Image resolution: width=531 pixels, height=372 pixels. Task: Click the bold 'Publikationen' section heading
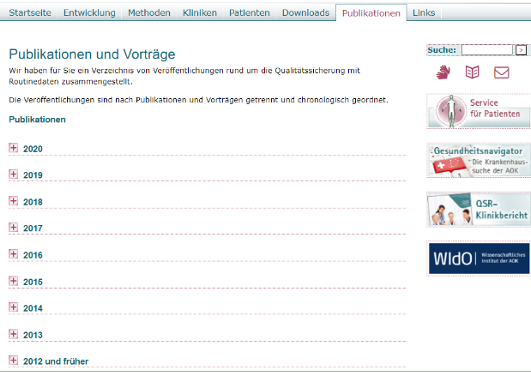coord(37,120)
